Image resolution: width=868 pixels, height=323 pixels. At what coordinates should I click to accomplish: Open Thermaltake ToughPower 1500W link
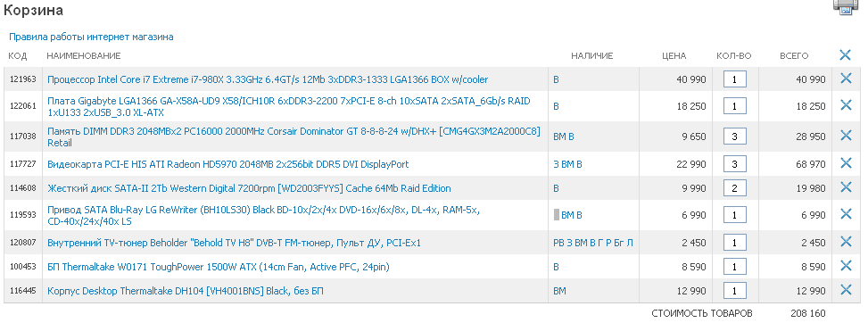tap(218, 267)
